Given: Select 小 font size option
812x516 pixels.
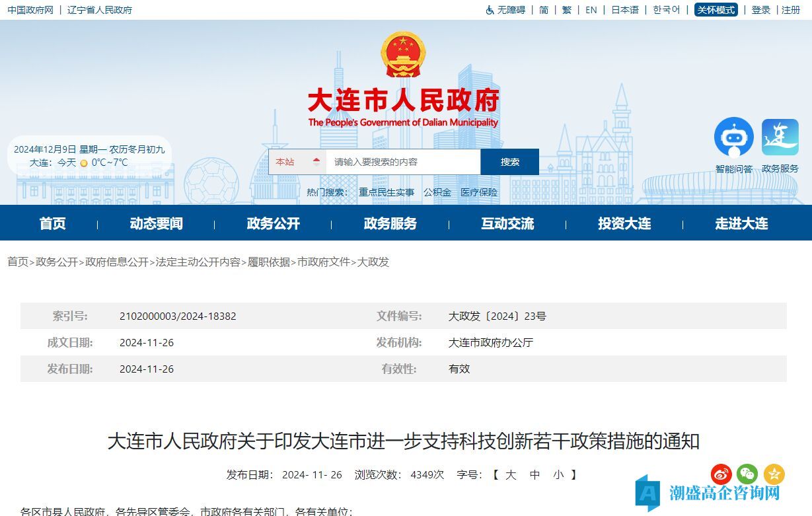Looking at the screenshot, I should point(558,474).
